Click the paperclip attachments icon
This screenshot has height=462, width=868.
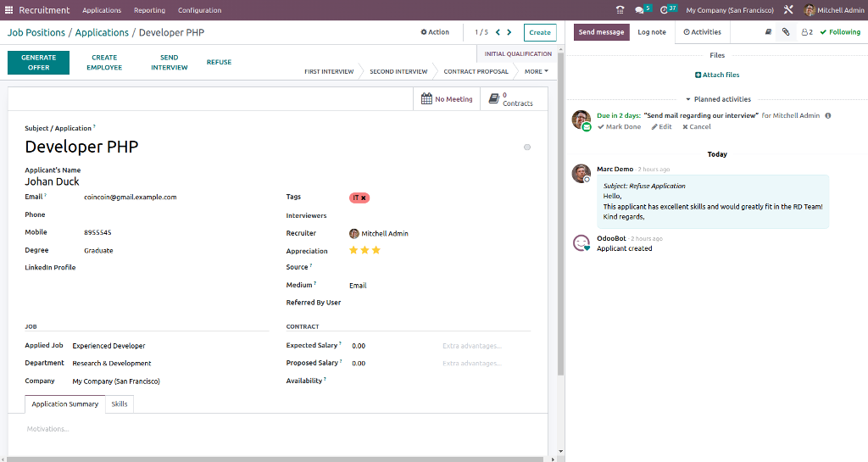click(786, 32)
